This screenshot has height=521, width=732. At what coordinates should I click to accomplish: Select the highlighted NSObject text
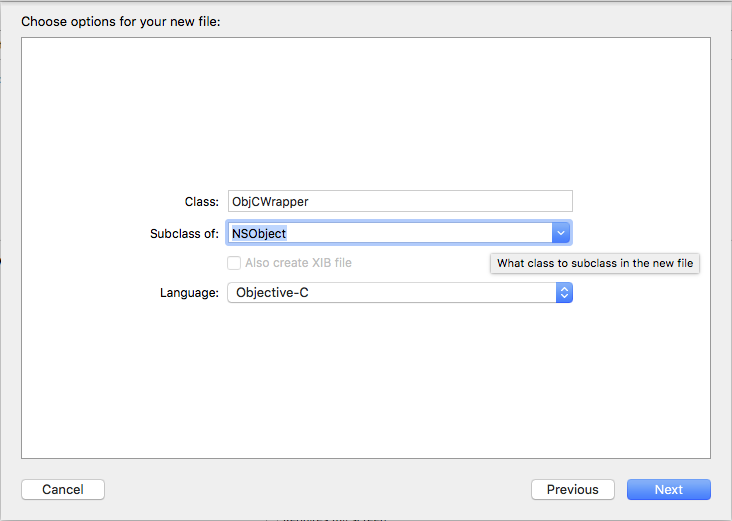pos(259,233)
